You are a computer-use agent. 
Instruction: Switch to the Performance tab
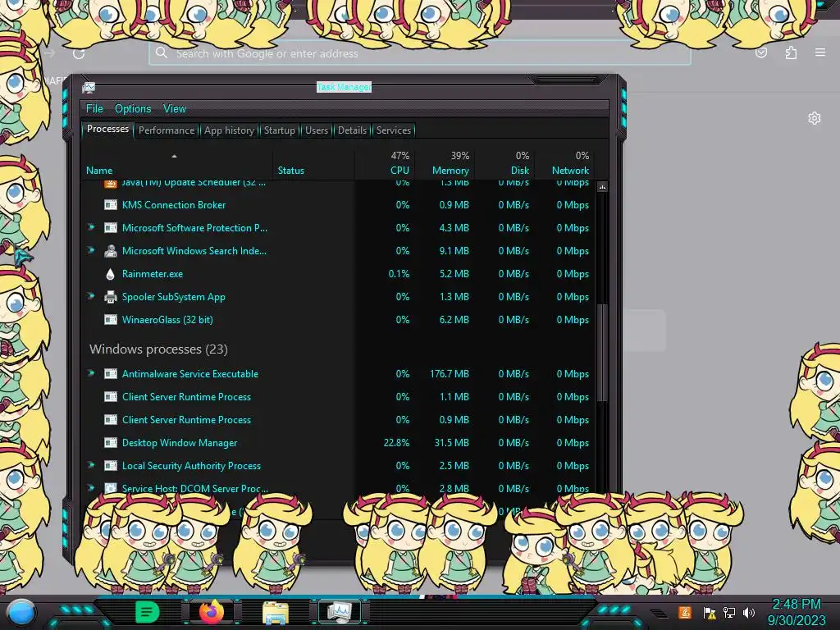point(167,130)
